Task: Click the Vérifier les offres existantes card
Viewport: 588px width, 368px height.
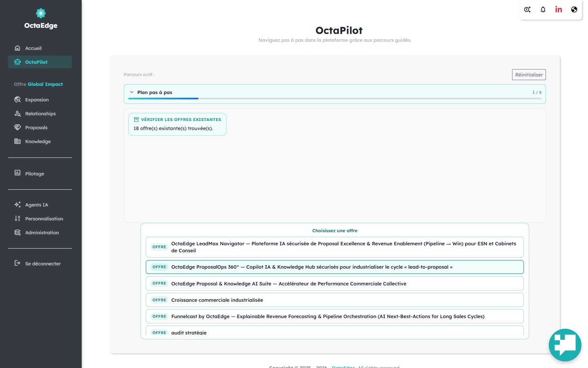Action: point(177,124)
